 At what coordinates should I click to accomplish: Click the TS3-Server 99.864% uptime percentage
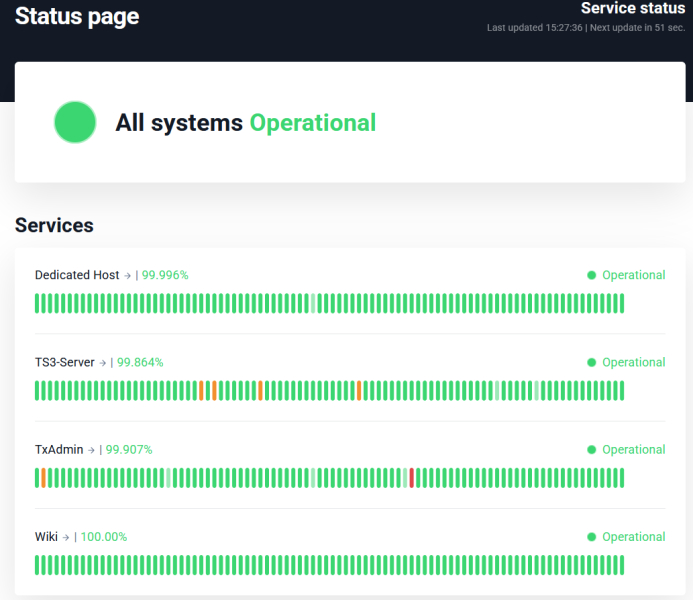[x=140, y=362]
